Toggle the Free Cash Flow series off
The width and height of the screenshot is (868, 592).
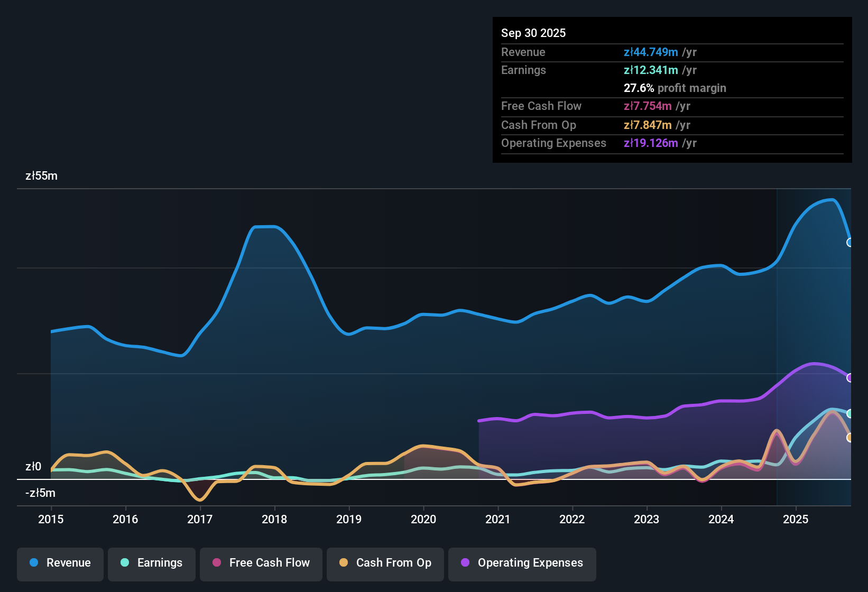(261, 563)
